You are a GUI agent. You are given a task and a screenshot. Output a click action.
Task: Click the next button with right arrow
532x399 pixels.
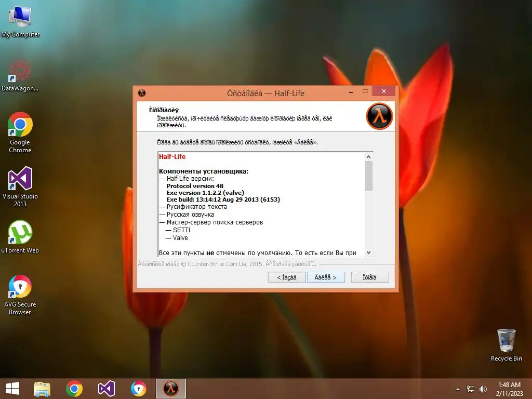[326, 277]
